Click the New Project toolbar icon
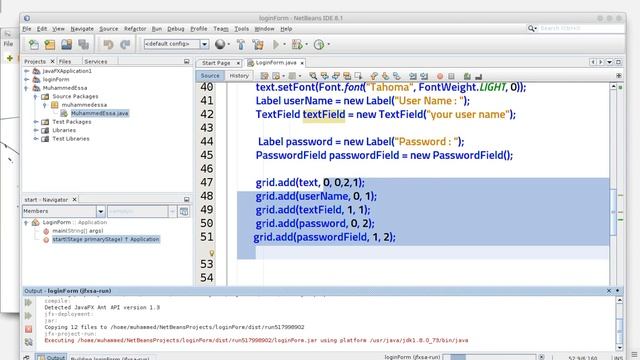640x360 pixels. [x=50, y=44]
